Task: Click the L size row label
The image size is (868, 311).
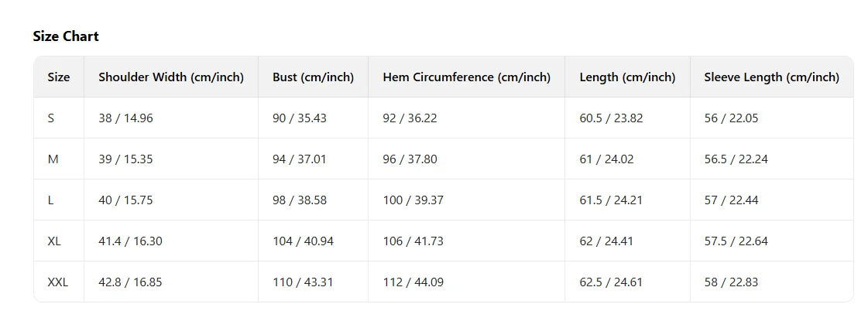Action: 51,200
